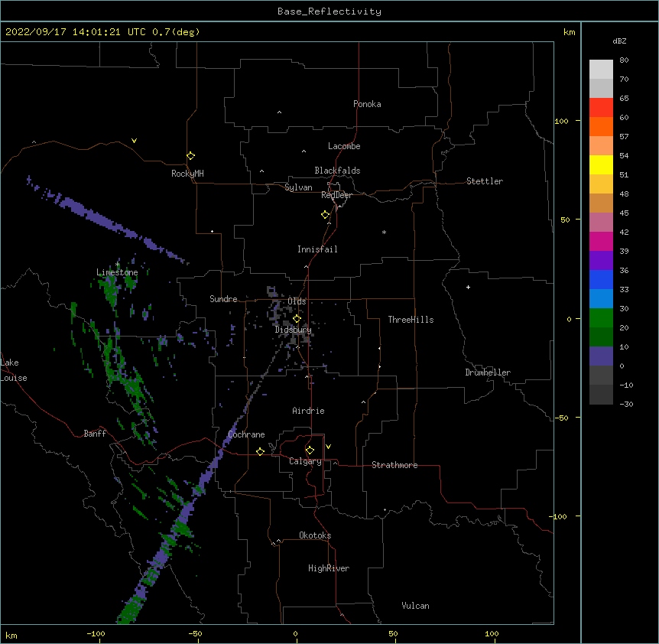Select the yellow 51 dBZ color swatch
The image size is (659, 644).
pos(601,164)
